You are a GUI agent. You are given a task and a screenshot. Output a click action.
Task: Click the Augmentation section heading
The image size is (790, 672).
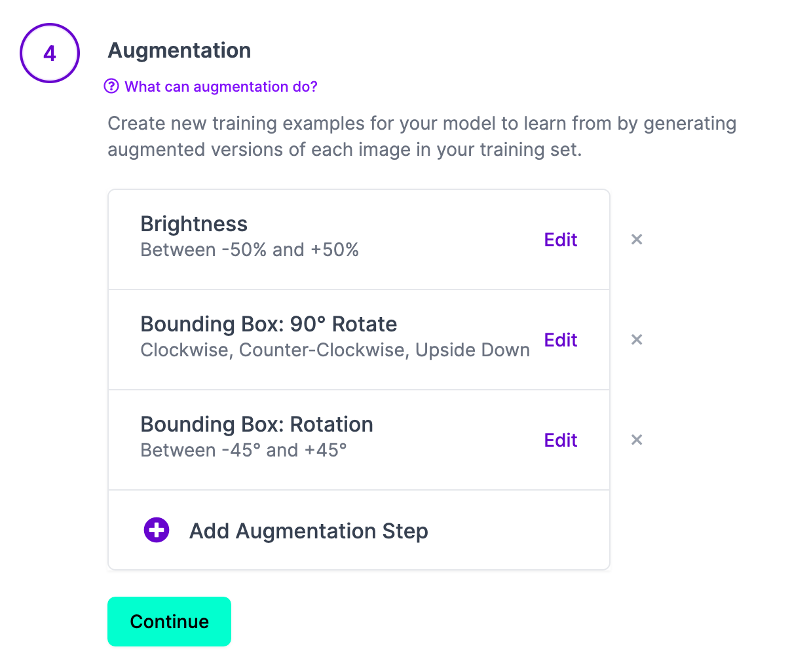(179, 50)
